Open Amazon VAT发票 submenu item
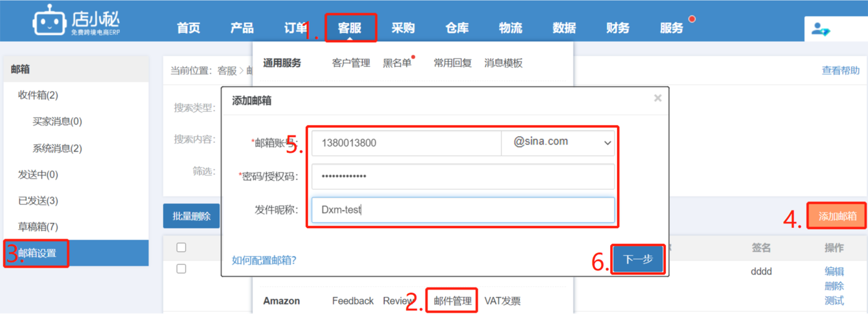 (x=502, y=301)
